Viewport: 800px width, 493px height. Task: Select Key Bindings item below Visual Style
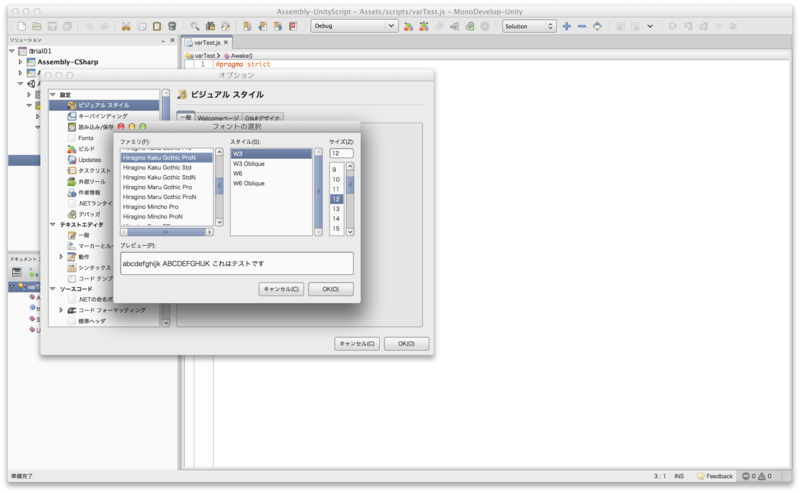tap(103, 116)
